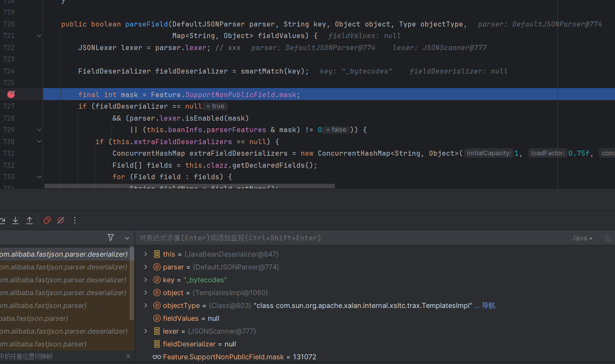Image resolution: width=615 pixels, height=364 pixels.
Task: Click the parameter icon beside 'objectType'
Action: (x=157, y=305)
